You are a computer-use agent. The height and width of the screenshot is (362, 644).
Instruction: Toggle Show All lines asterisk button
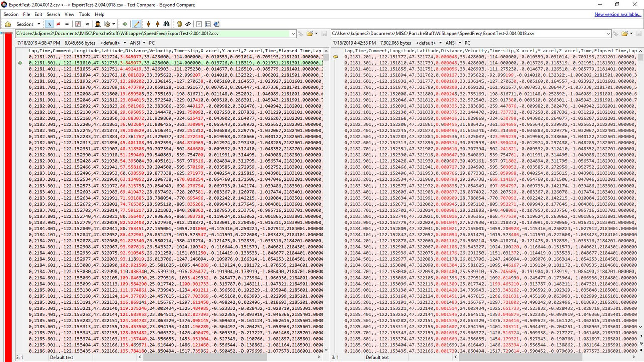pos(50,24)
